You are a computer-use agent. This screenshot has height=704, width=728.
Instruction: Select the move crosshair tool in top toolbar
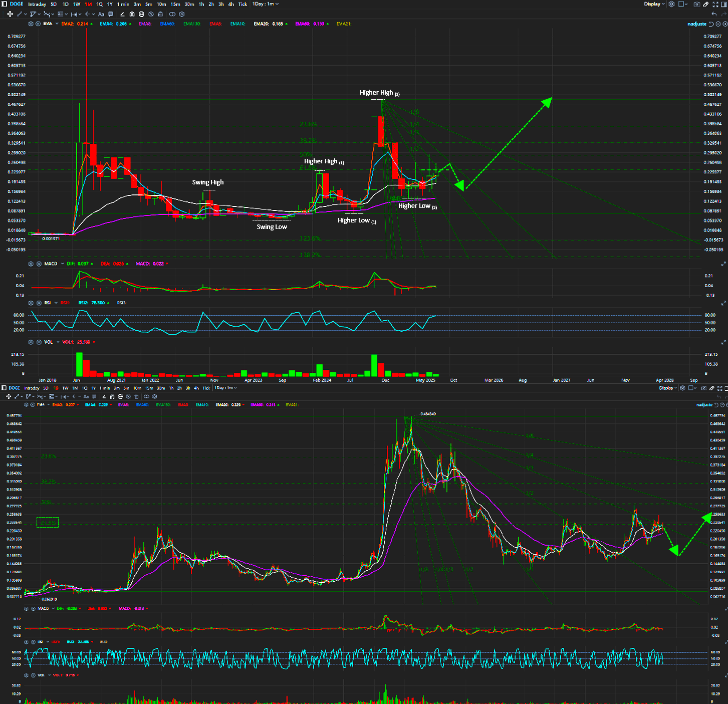coord(10,14)
